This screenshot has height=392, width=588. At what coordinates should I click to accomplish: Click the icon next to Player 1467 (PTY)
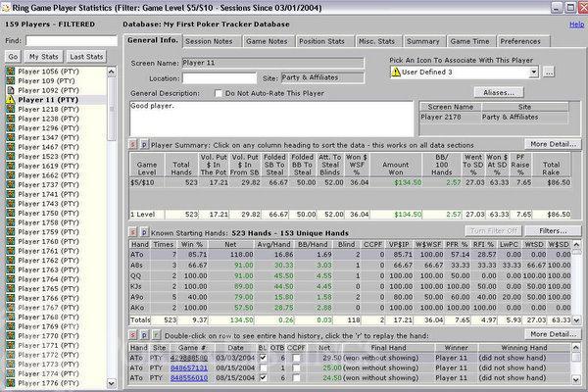11,147
